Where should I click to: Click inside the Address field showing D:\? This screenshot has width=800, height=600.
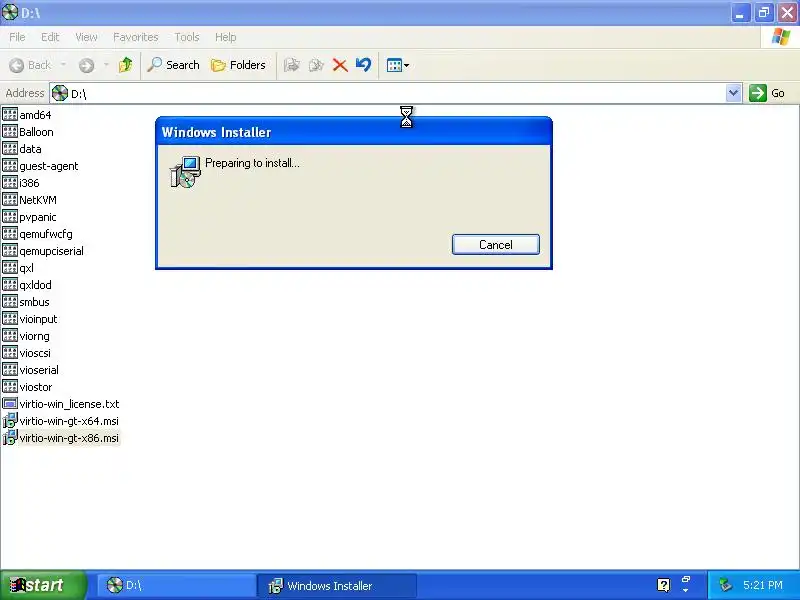click(x=388, y=93)
